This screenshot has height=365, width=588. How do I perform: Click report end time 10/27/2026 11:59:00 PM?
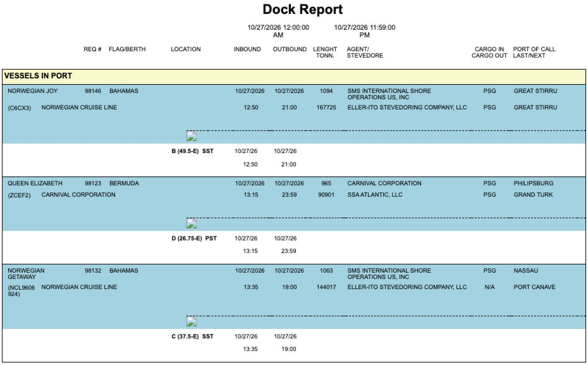[x=365, y=31]
